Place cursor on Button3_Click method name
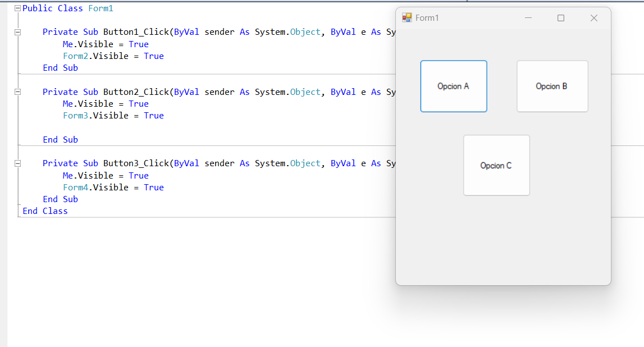This screenshot has height=347, width=644. (x=136, y=163)
